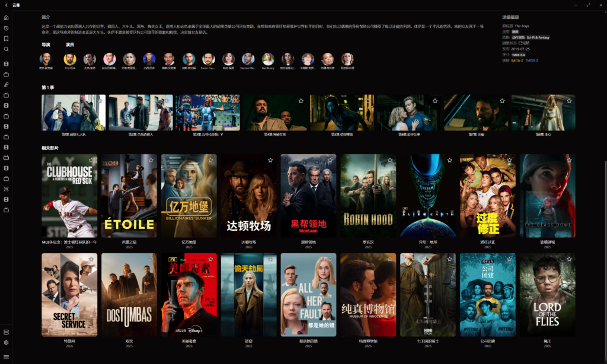Star the Clubhouse Red Sox poster
607x364 pixels.
coord(91,160)
